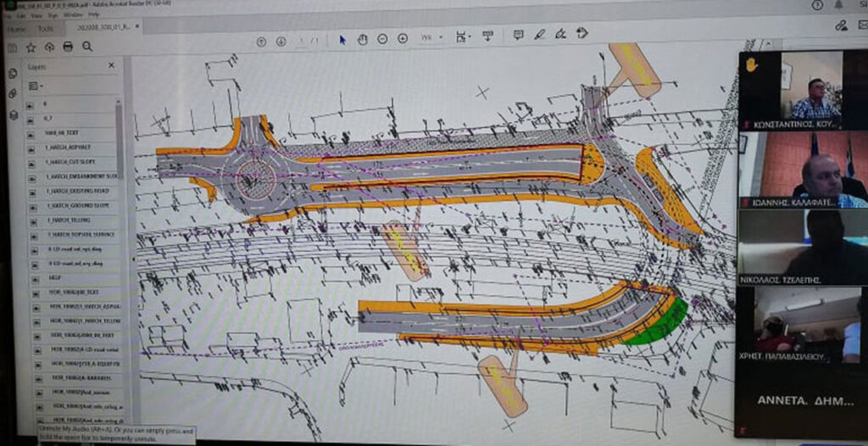The image size is (868, 446).
Task: Open the File menu
Action: [7, 15]
